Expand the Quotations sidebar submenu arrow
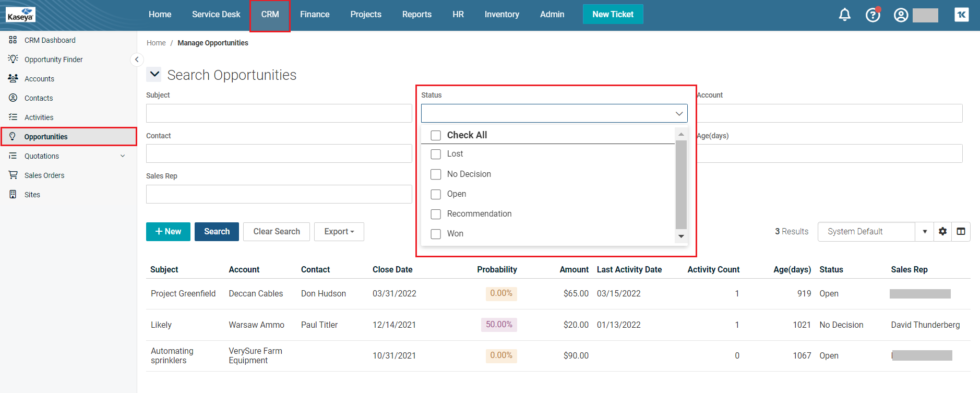The image size is (980, 393). pos(123,156)
